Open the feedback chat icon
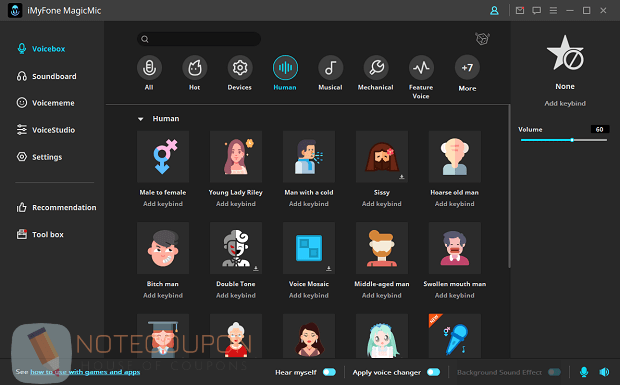This screenshot has width=620, height=385. coord(537,11)
